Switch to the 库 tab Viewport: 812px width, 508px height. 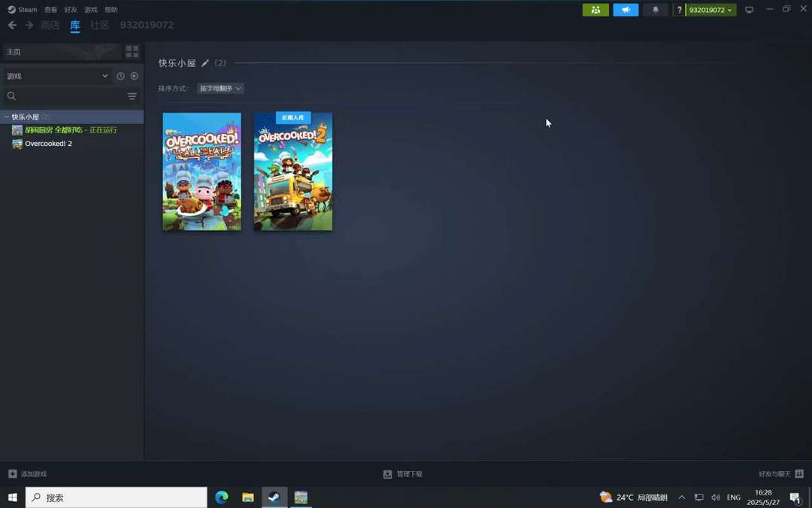pyautogui.click(x=75, y=25)
